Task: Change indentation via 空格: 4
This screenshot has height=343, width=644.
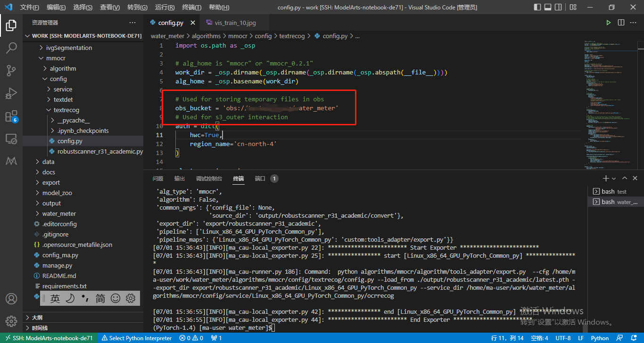Action: point(539,338)
